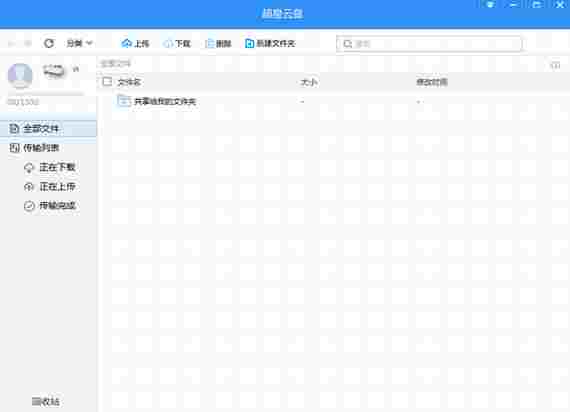Click the 删除 delete toolbar button
This screenshot has width=570, height=412.
[218, 44]
